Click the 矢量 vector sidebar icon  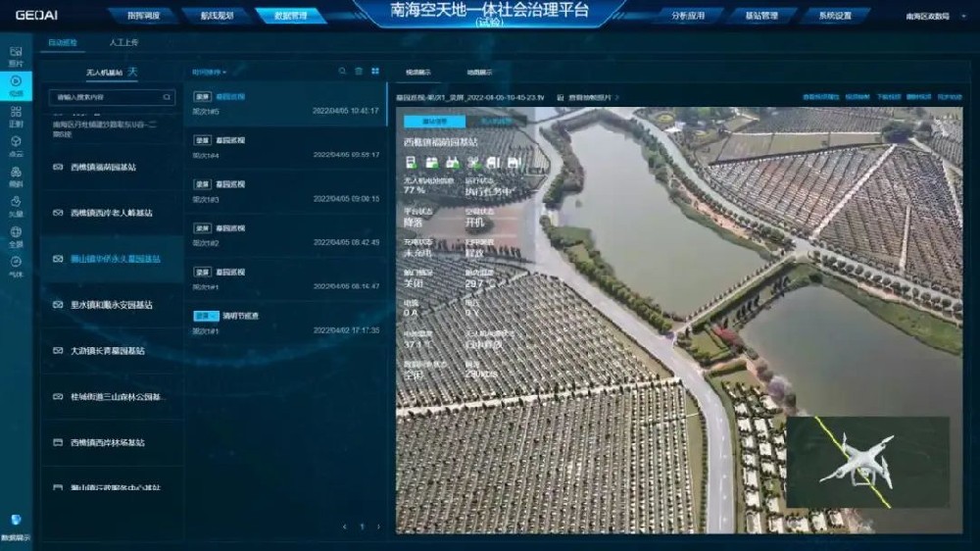[x=16, y=206]
